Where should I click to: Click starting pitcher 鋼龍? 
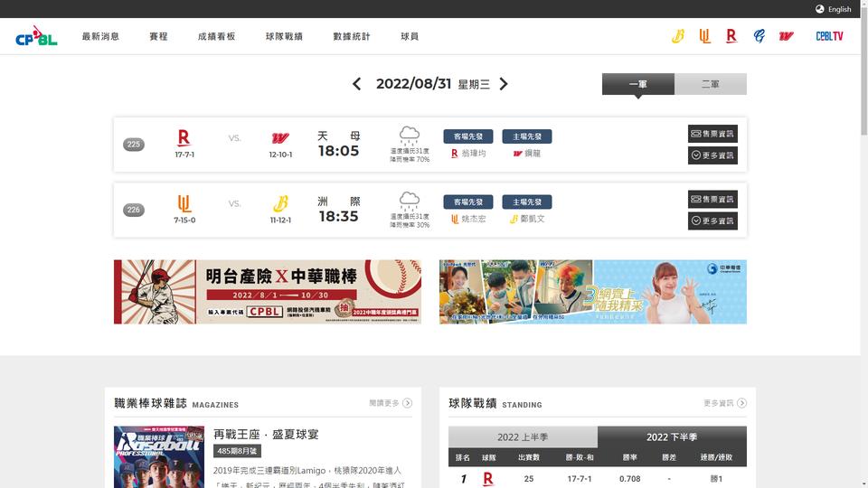click(533, 154)
